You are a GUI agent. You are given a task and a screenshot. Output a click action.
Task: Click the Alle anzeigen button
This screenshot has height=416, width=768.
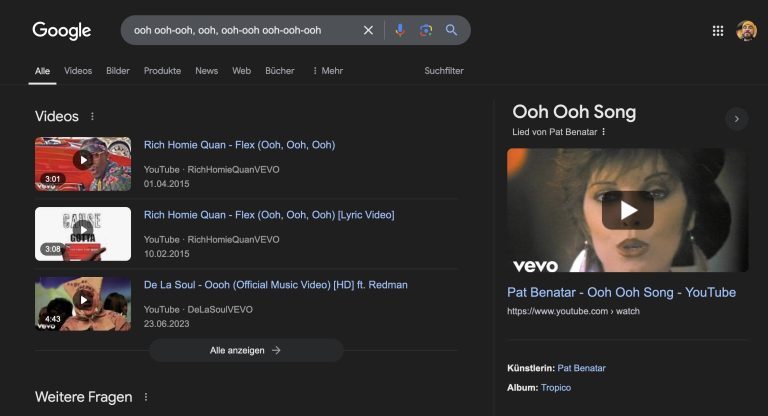point(246,350)
